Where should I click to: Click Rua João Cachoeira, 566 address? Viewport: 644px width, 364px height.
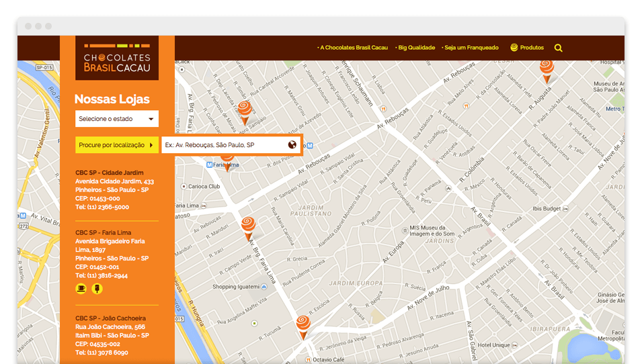(110, 327)
